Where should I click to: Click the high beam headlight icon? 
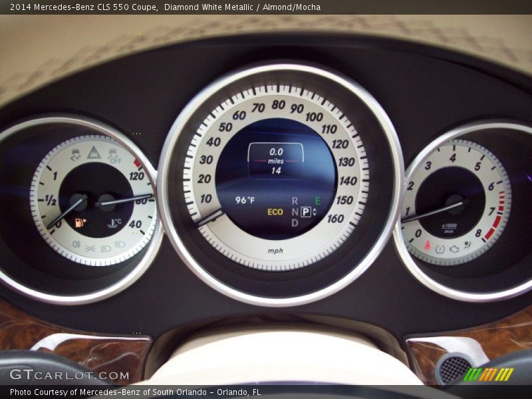pyautogui.click(x=120, y=244)
